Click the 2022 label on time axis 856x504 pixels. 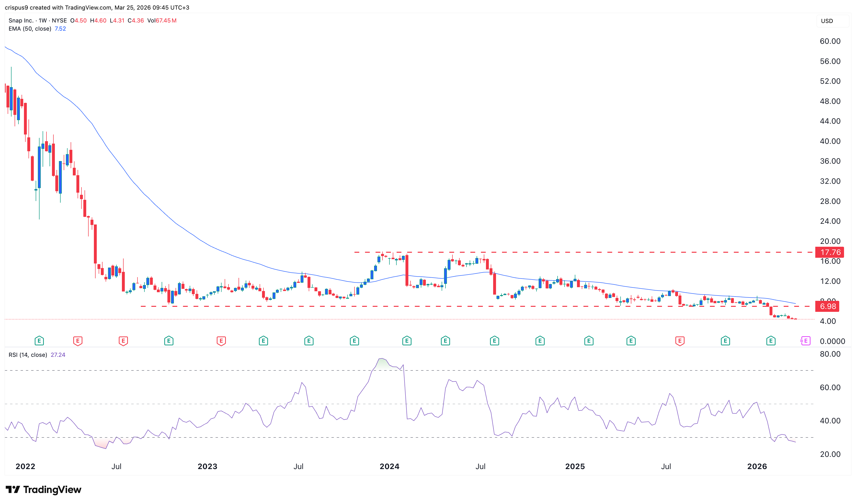click(x=25, y=466)
